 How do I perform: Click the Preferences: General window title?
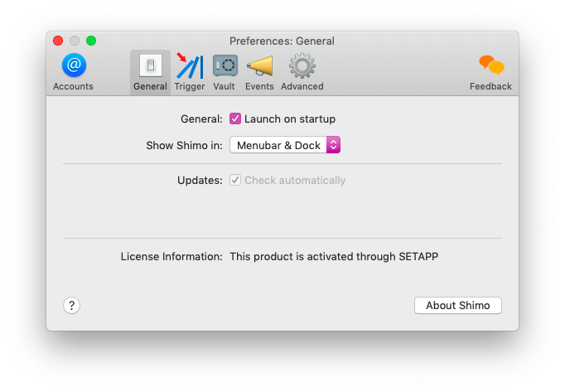[282, 41]
